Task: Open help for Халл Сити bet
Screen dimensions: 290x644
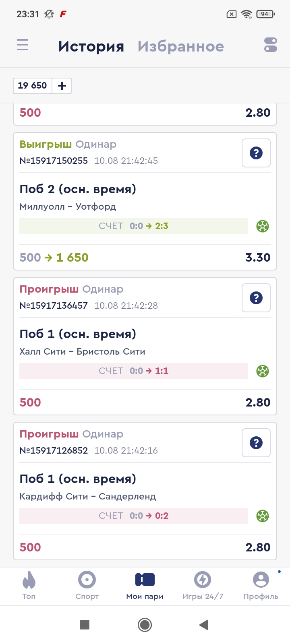Action: tap(256, 298)
